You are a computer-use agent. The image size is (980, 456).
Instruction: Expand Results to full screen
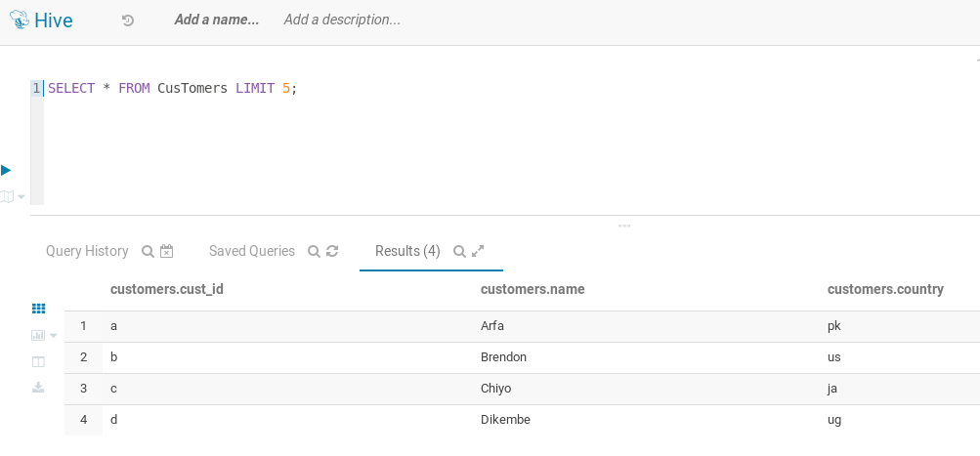478,251
